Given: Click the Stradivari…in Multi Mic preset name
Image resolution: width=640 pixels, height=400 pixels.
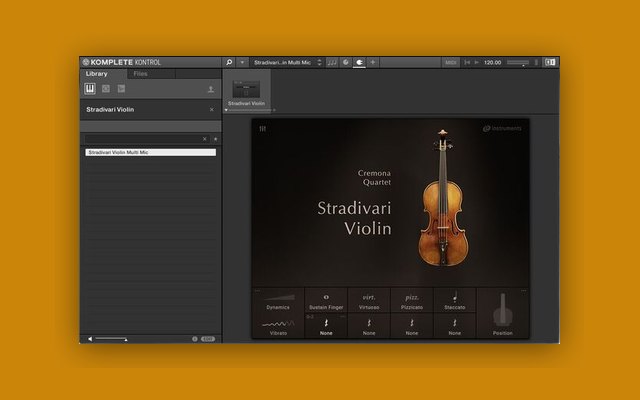Looking at the screenshot, I should [x=282, y=62].
